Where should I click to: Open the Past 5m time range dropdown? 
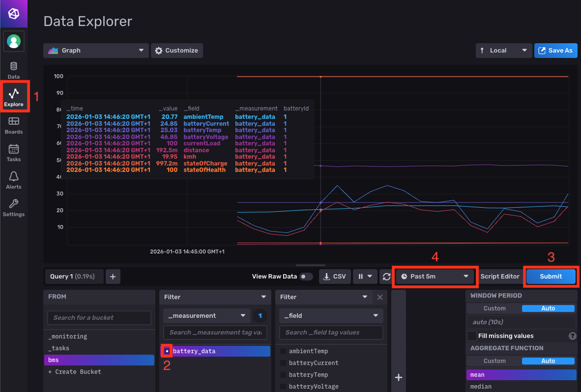(x=435, y=276)
